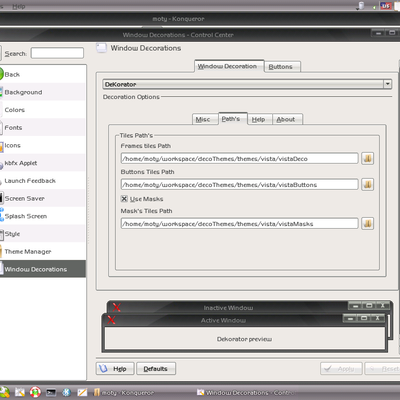
Task: Click the Defaults button
Action: pos(156,369)
